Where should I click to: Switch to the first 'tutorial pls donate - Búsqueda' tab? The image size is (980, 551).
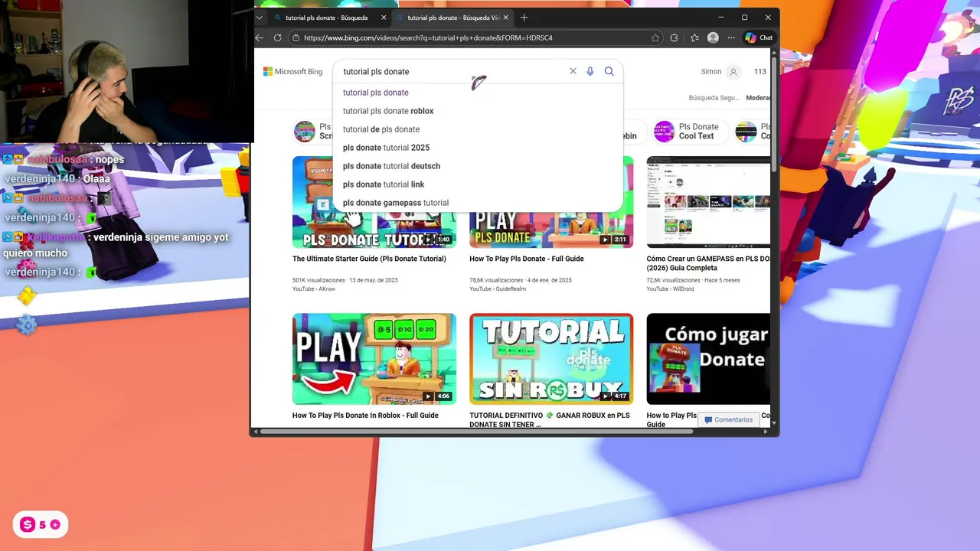(x=326, y=18)
